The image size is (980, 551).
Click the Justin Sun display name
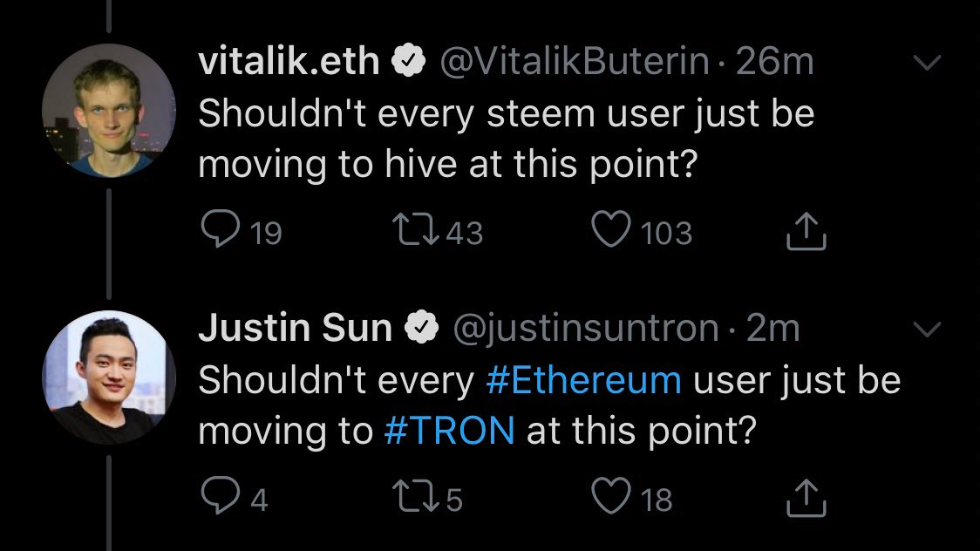[x=295, y=329]
